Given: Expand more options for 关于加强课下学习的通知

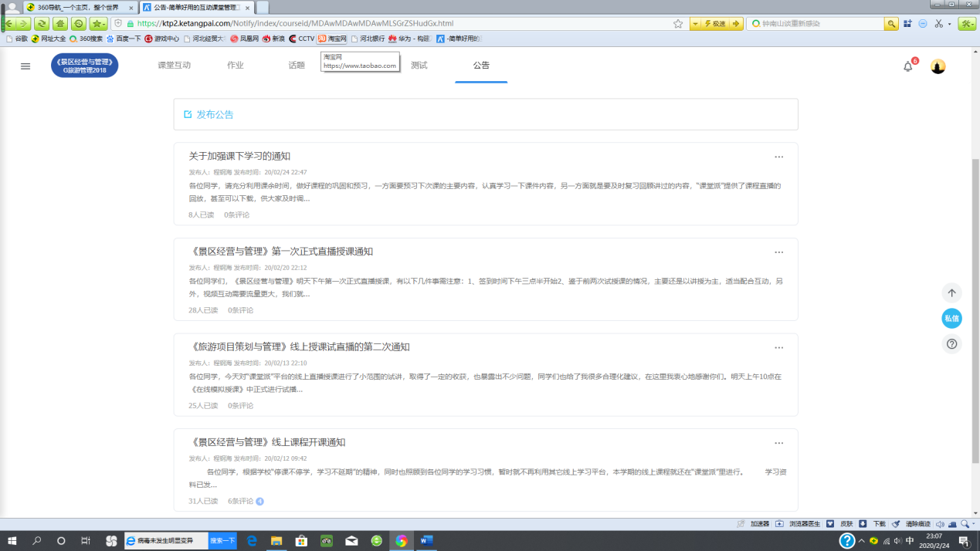Looking at the screenshot, I should [x=778, y=157].
